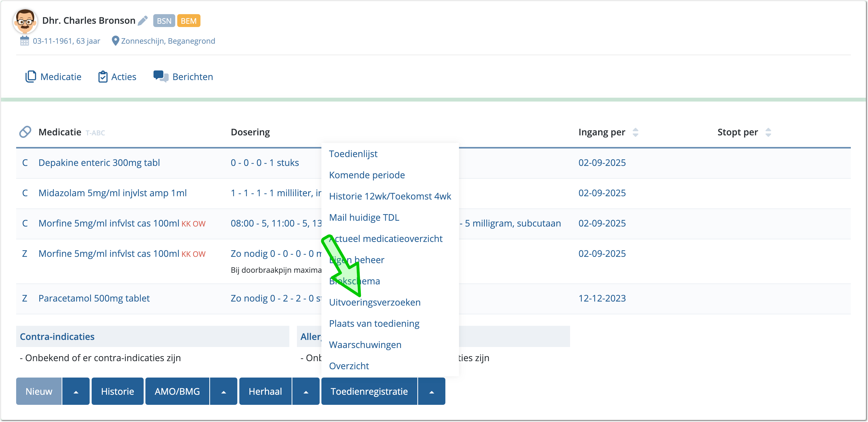Open Acties via the clipboard icon

103,77
